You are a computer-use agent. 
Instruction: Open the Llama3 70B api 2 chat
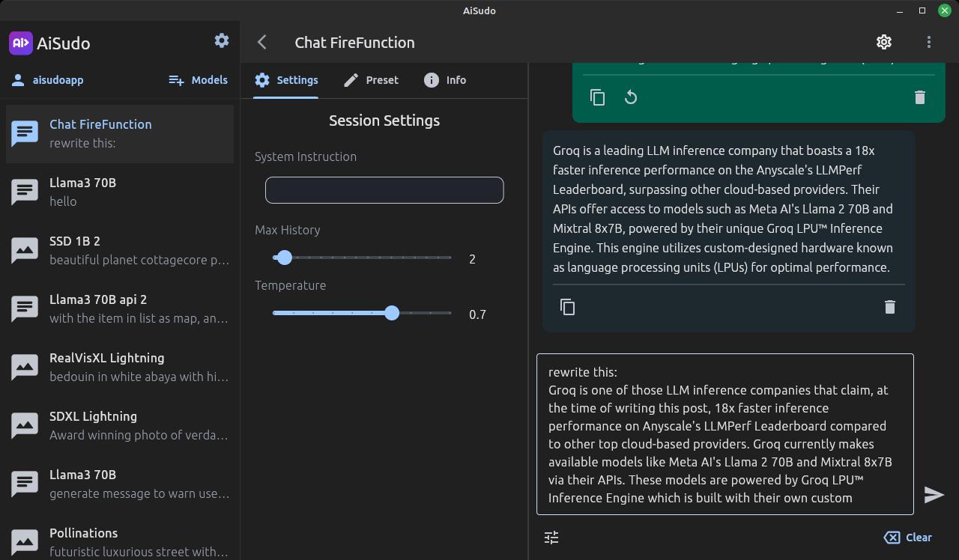point(120,308)
